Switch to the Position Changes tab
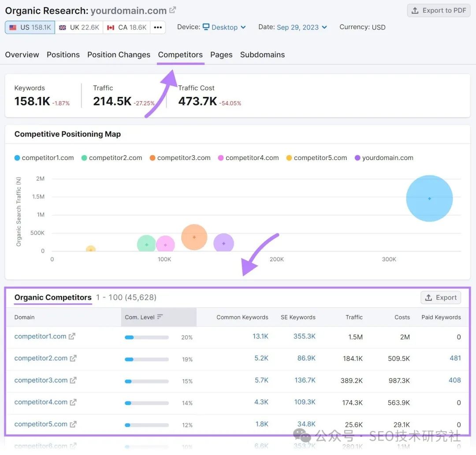This screenshot has height=455, width=476. click(119, 55)
